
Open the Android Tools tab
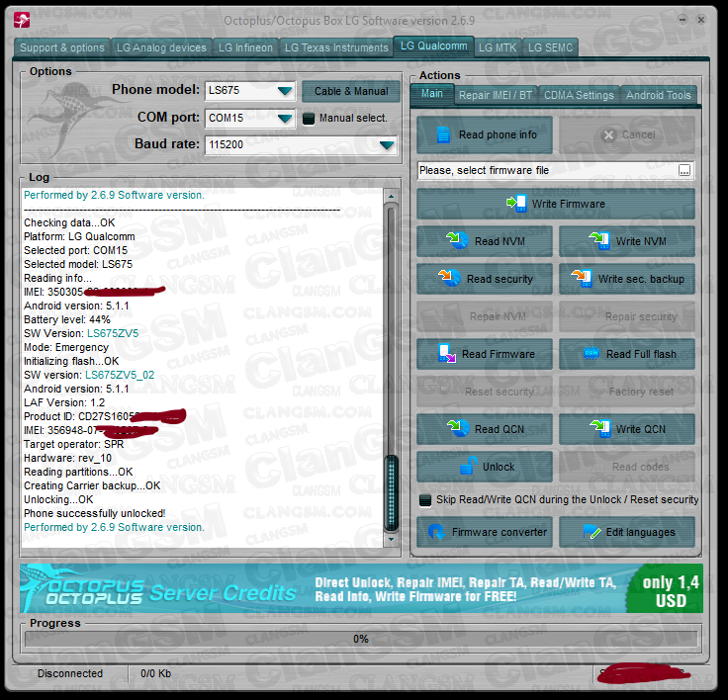pyautogui.click(x=659, y=95)
